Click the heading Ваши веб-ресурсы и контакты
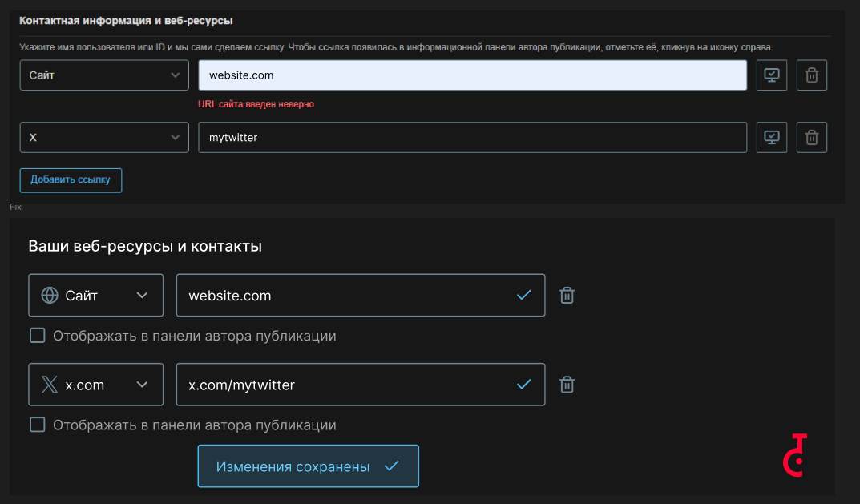860x504 pixels. [x=145, y=246]
